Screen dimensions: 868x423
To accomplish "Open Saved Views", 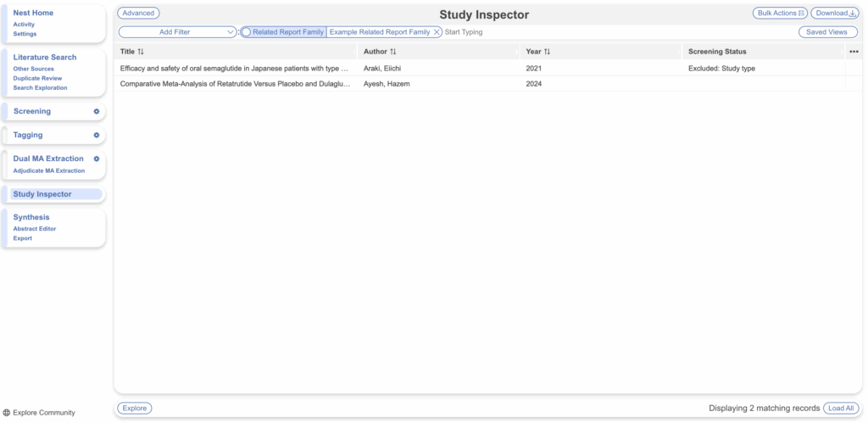I will [828, 32].
